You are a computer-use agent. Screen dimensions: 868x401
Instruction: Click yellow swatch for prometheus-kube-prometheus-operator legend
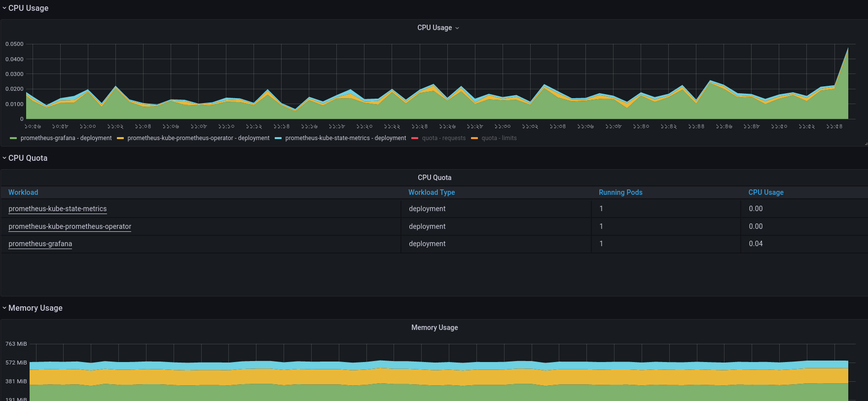tap(120, 138)
